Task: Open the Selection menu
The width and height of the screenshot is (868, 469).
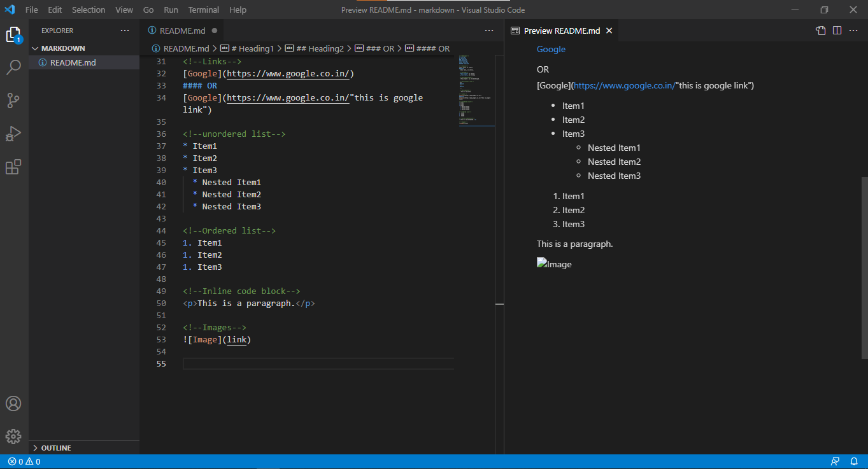Action: pos(89,10)
